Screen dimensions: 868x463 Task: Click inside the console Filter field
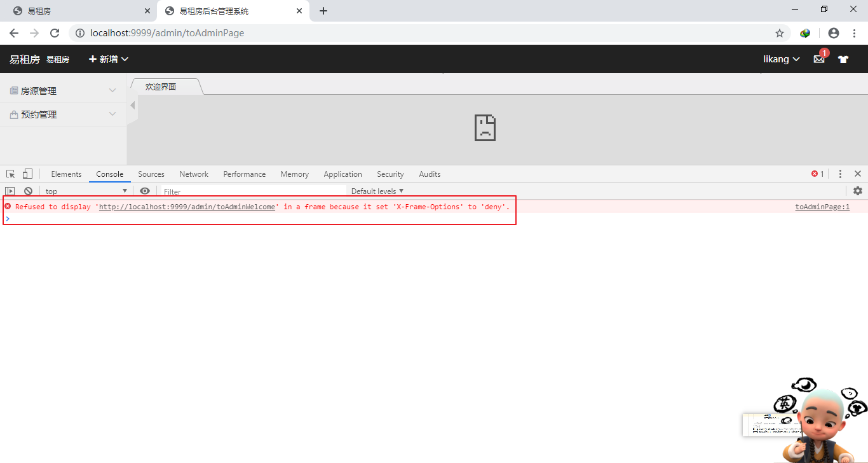(x=222, y=191)
